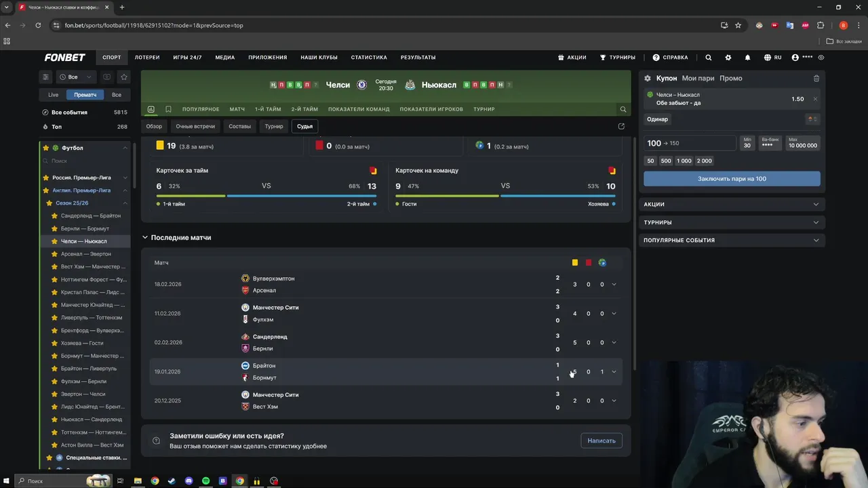The width and height of the screenshot is (868, 488).
Task: Collapse the Последние матчи section
Action: pos(144,238)
